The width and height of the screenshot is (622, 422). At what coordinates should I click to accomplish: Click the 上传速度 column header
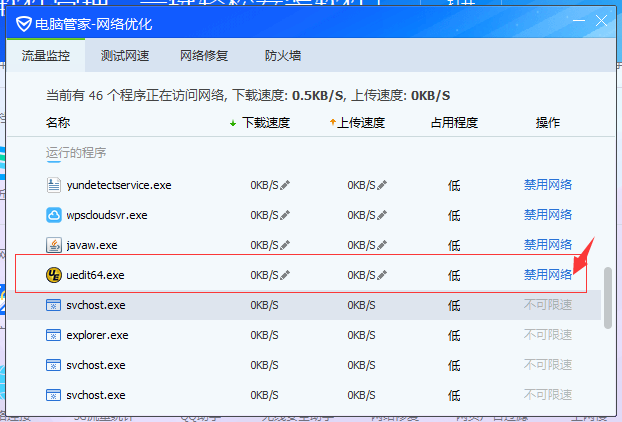coord(361,123)
